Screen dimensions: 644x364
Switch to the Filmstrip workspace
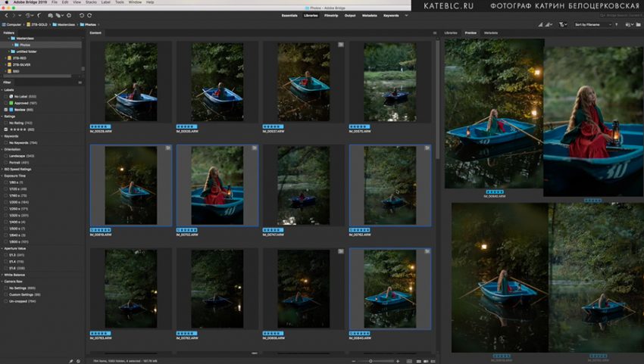[x=331, y=16]
